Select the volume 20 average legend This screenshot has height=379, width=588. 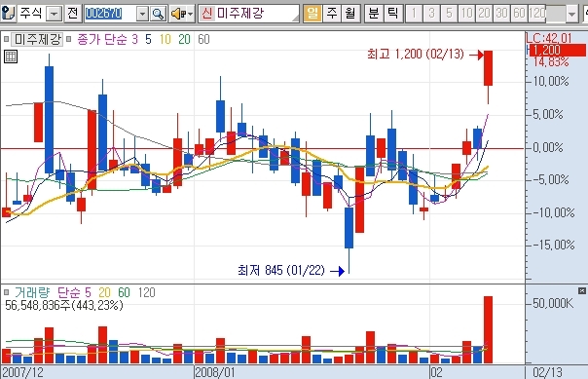104,292
